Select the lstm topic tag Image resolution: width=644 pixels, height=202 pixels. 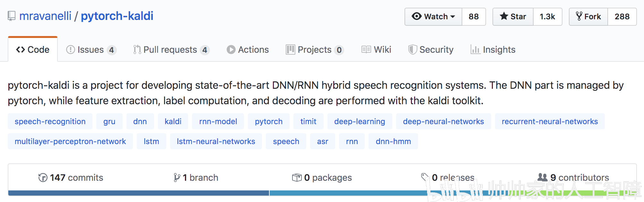coord(151,141)
